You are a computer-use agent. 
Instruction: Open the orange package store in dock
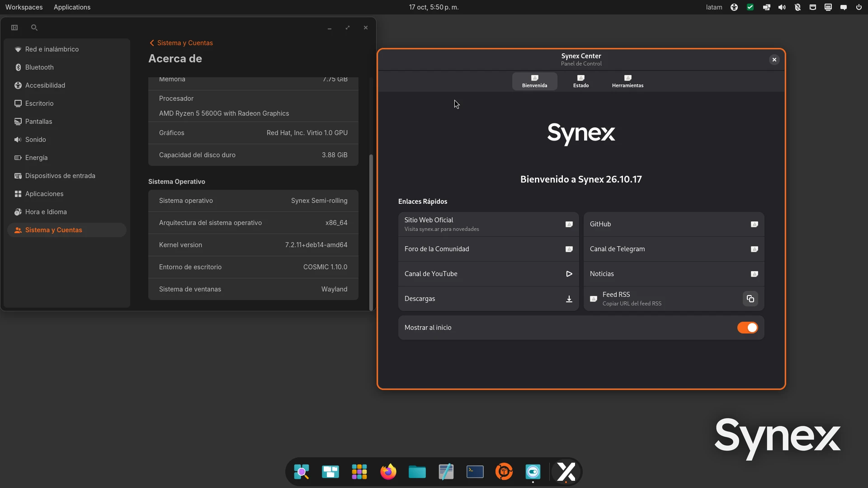coord(504,472)
